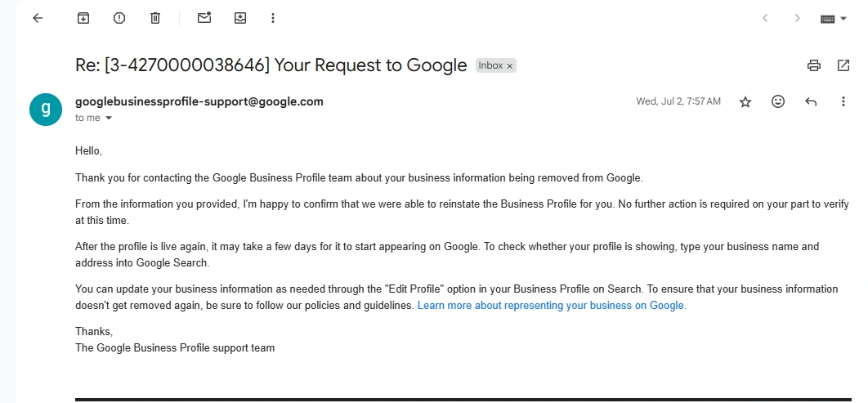This screenshot has height=403, width=868.
Task: Add an emoji reaction to message
Action: [x=778, y=102]
